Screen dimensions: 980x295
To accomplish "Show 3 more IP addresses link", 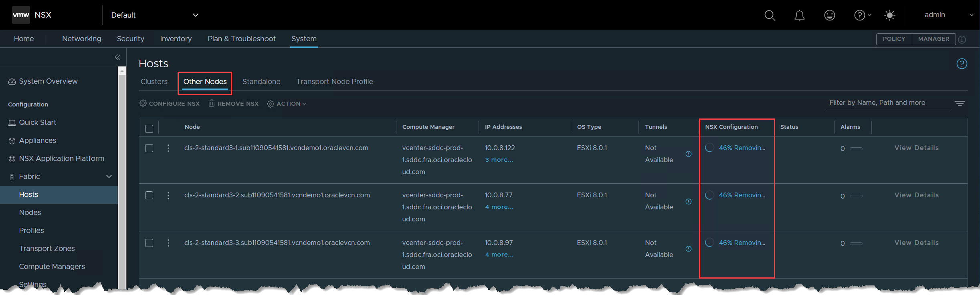I will tap(499, 160).
